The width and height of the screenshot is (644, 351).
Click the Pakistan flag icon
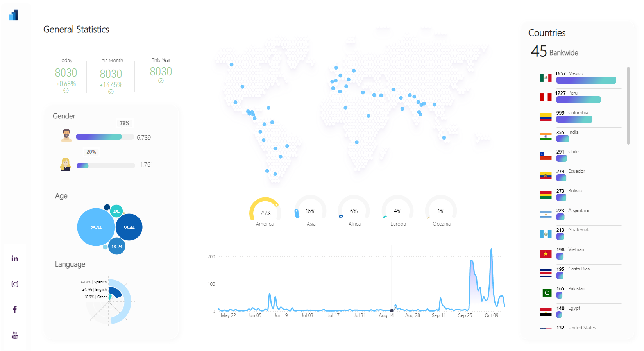pyautogui.click(x=547, y=293)
